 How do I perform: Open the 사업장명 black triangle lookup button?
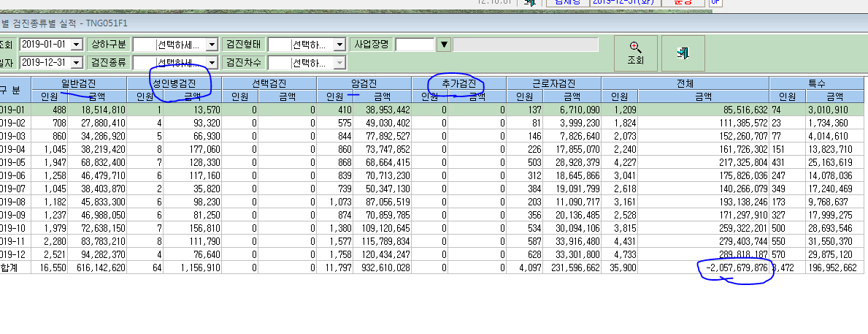443,45
